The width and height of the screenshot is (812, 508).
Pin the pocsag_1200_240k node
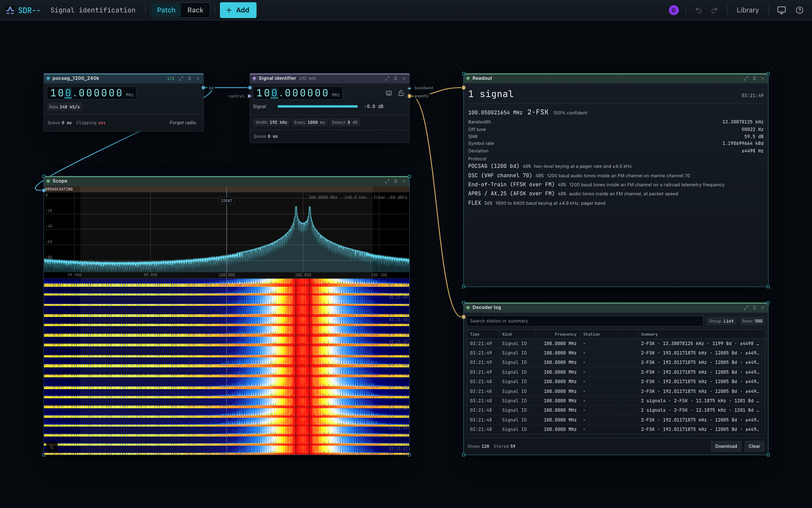[189, 78]
